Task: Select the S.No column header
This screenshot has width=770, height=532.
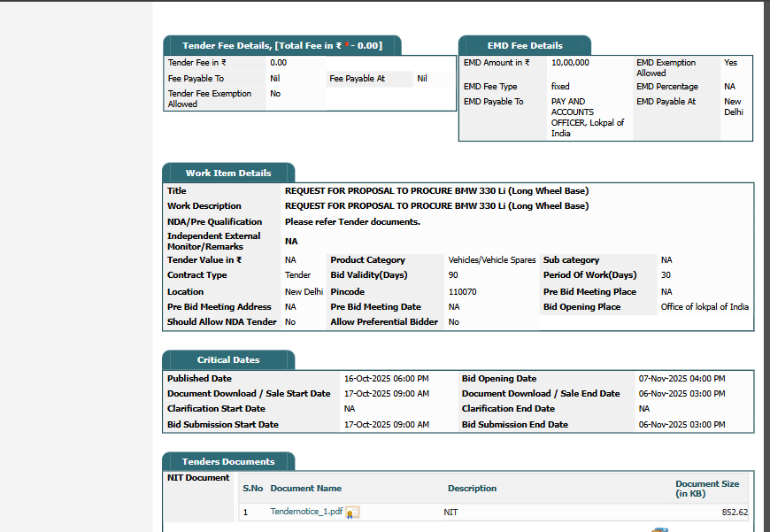Action: pyautogui.click(x=253, y=489)
